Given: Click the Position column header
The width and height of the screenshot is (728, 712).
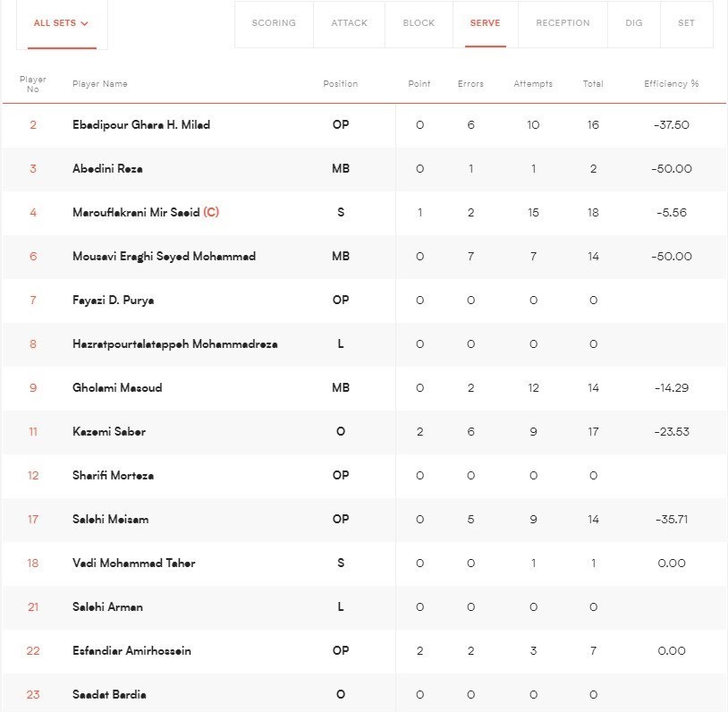Looking at the screenshot, I should click(340, 84).
